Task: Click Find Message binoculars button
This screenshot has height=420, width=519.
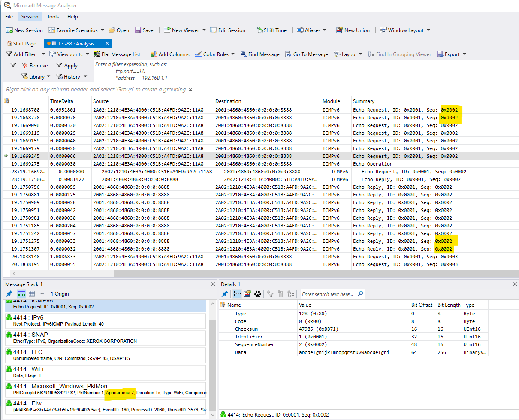Action: coord(260,54)
